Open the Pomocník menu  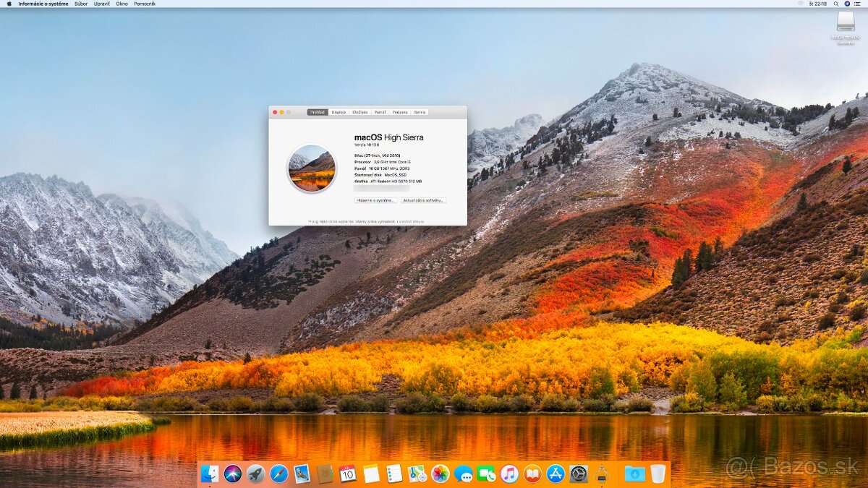(x=145, y=4)
